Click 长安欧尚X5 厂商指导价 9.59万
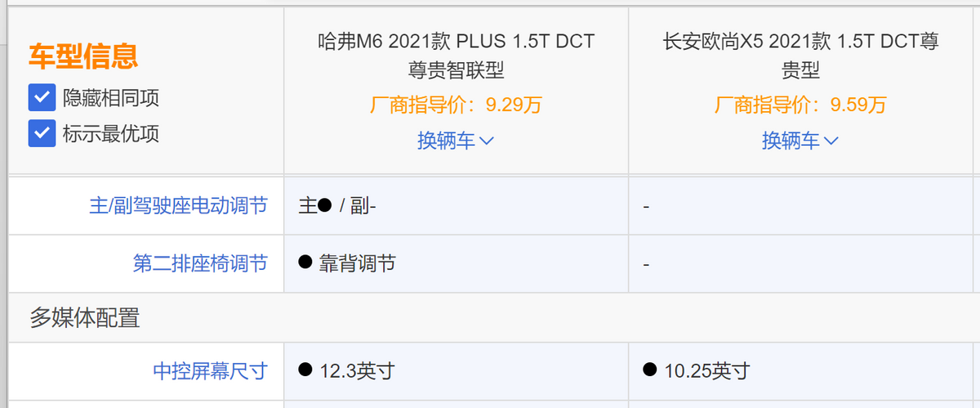Screen dimensions: 980x408 [x=800, y=105]
